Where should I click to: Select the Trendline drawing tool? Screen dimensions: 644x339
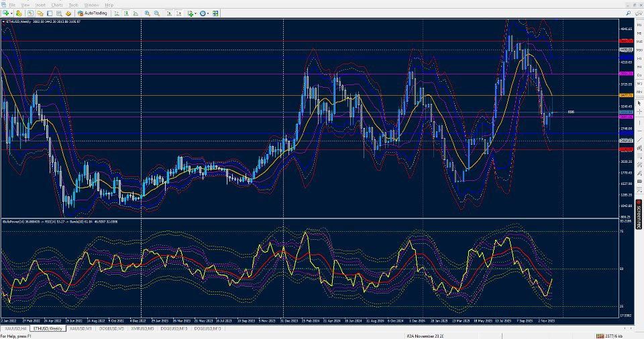click(639, 139)
